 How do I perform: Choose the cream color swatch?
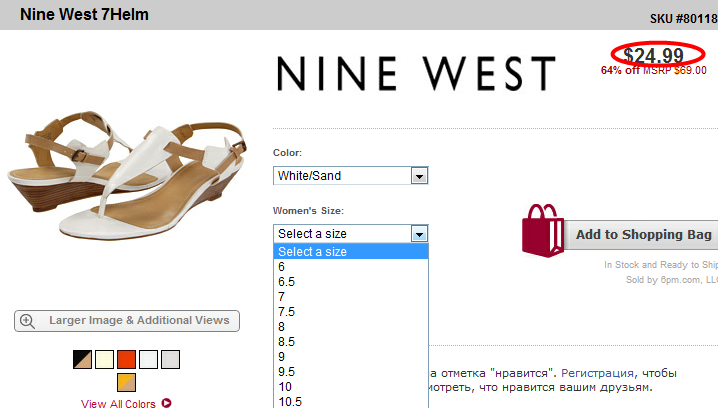[104, 359]
